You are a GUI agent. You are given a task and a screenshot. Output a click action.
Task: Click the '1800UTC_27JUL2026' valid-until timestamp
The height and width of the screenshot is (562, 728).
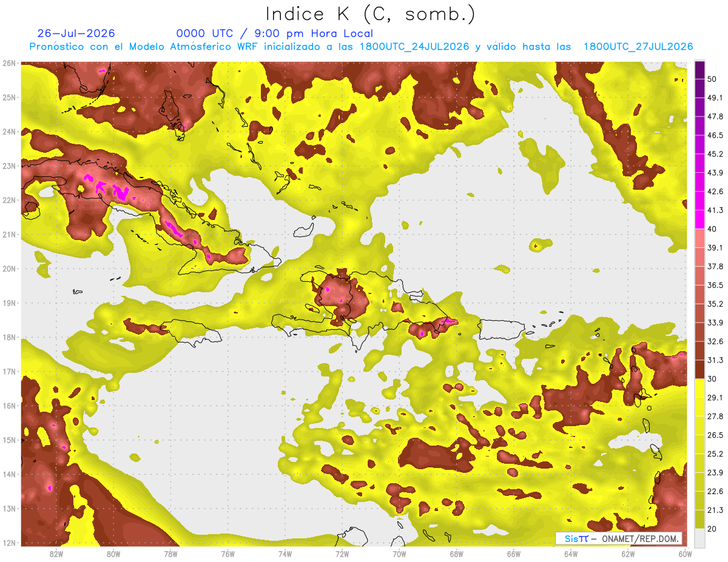pyautogui.click(x=638, y=47)
